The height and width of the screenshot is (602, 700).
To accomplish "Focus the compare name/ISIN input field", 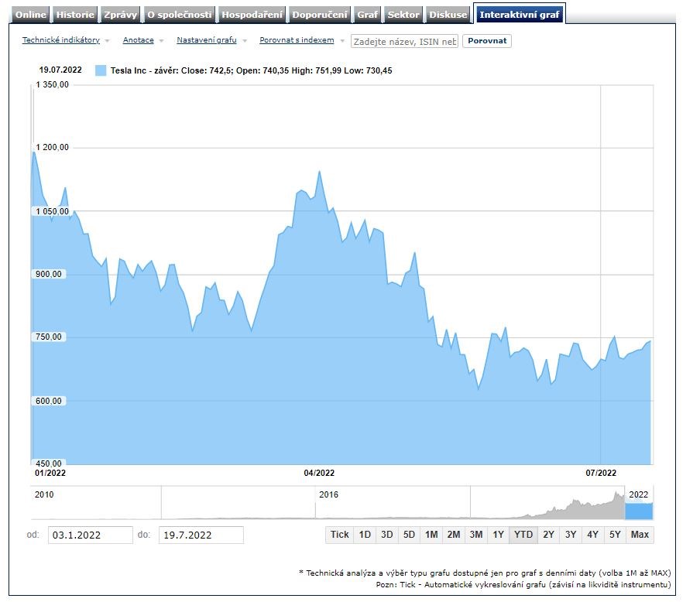I will (405, 41).
